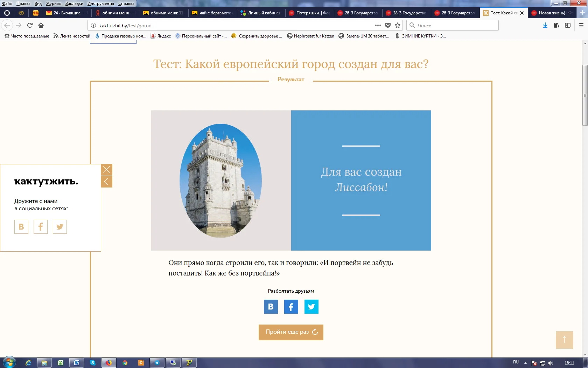588x368 pixels.
Task: Open the Журнал menu
Action: 54,4
